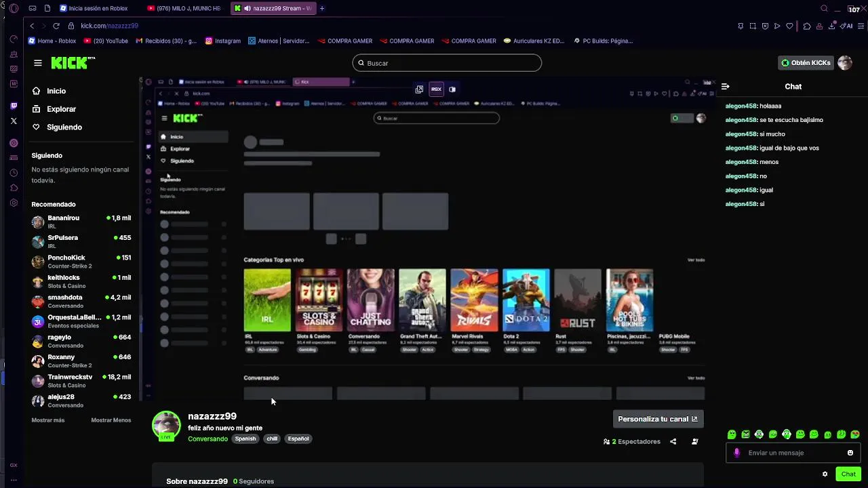The height and width of the screenshot is (488, 868).
Task: Open the Conversando category link
Action: [208, 439]
